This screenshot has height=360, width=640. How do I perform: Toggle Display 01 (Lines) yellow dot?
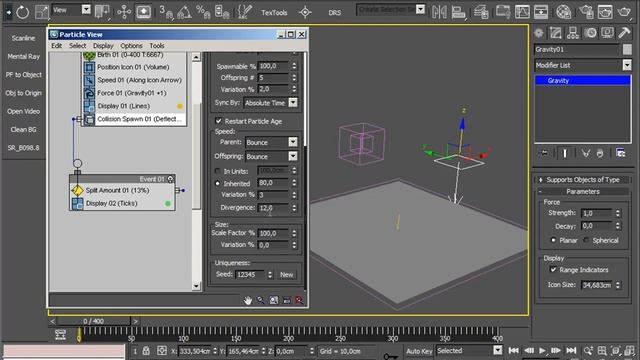tap(180, 106)
